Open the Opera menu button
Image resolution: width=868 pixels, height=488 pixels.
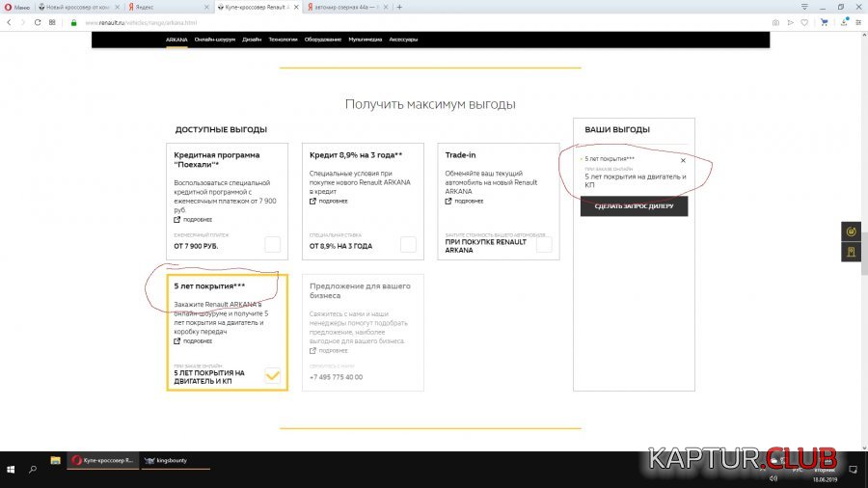(x=17, y=7)
